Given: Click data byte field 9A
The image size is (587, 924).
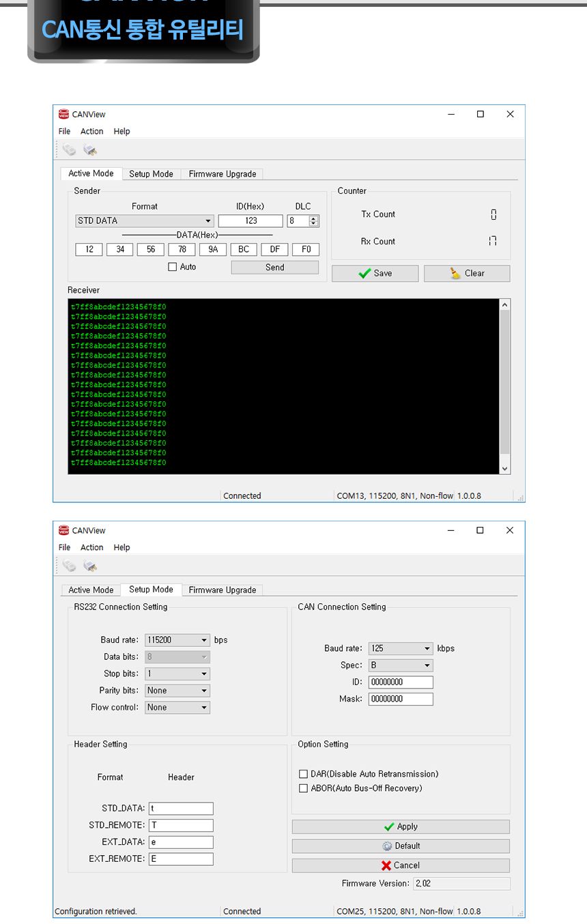Looking at the screenshot, I should click(x=213, y=250).
